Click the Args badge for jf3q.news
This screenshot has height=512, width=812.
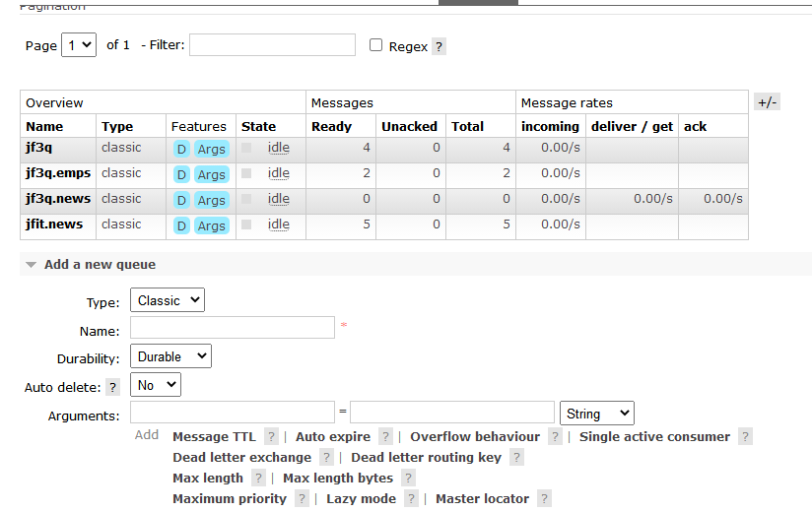click(x=211, y=200)
